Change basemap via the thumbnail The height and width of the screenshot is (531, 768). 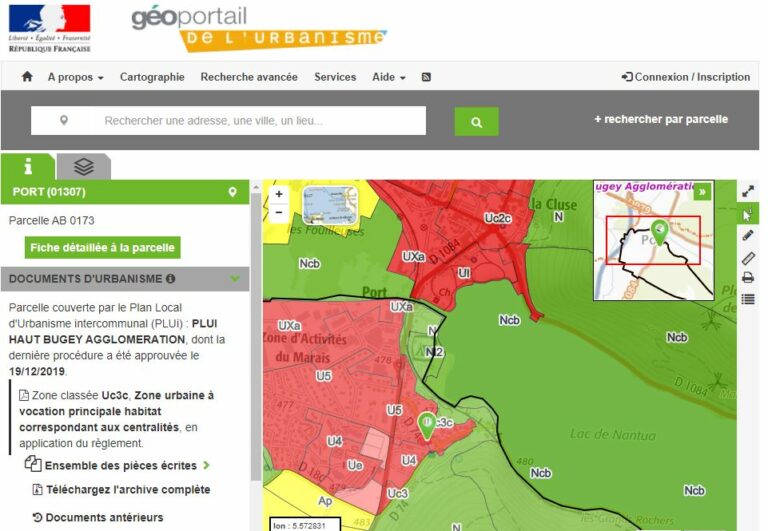pos(330,205)
